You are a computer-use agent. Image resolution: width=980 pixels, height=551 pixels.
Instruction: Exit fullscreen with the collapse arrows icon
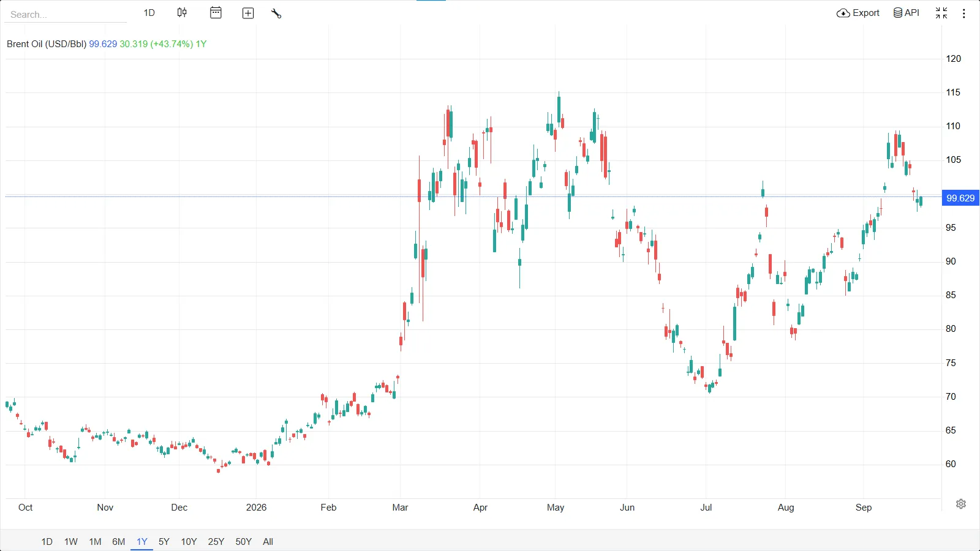click(941, 13)
